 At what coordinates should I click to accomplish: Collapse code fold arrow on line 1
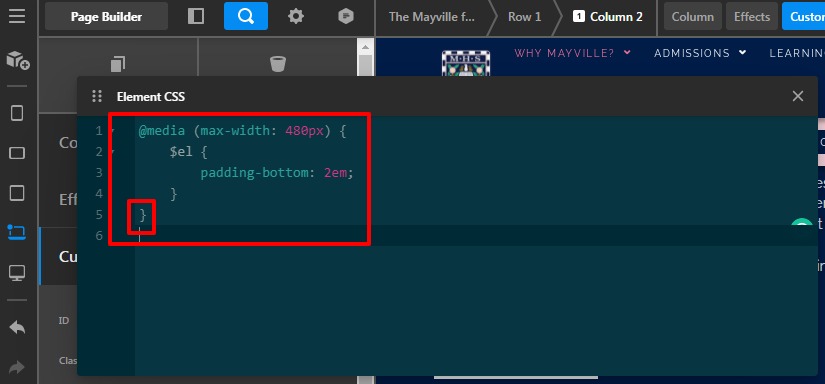tap(112, 132)
